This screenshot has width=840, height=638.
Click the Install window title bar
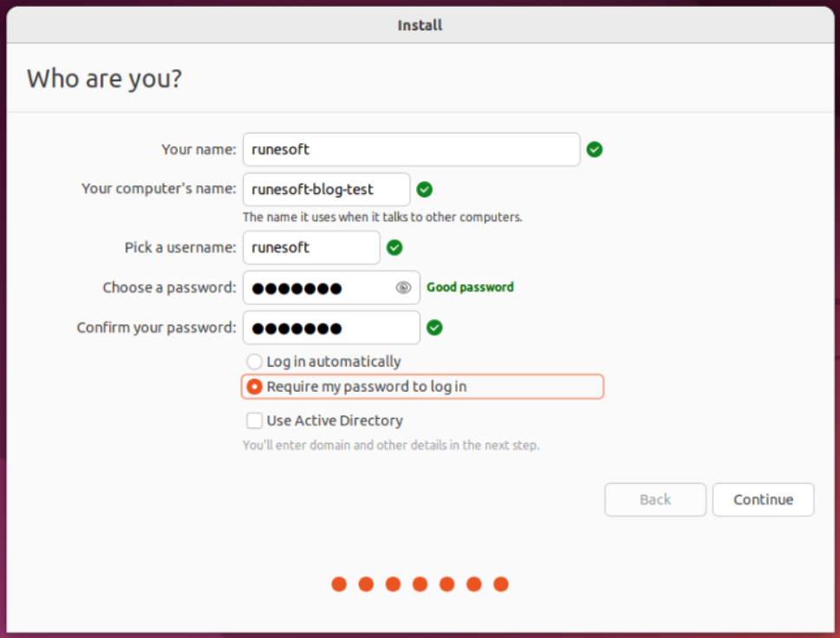tap(420, 25)
